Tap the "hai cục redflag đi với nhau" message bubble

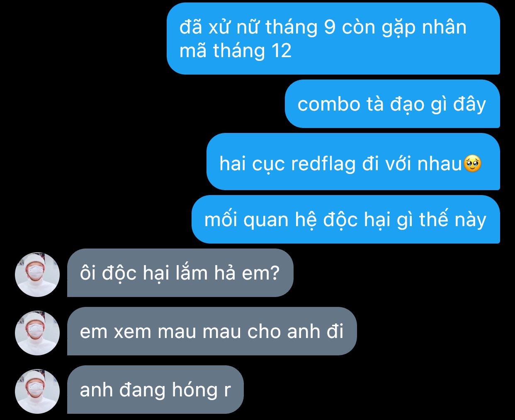[x=353, y=162]
